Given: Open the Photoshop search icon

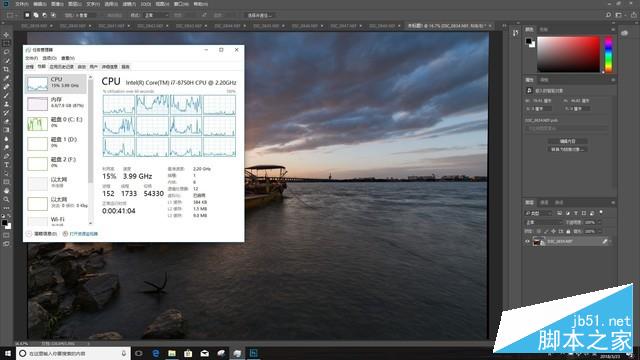Looking at the screenshot, I should coord(608,15).
